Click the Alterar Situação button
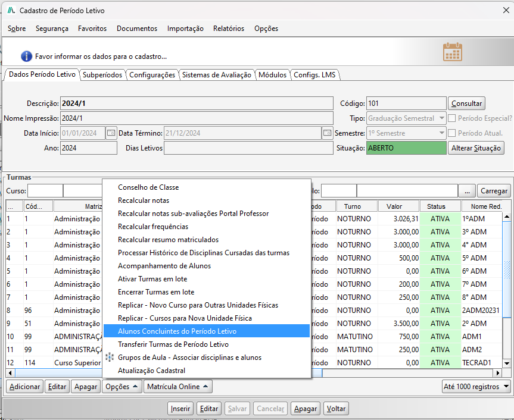514x420 pixels. (476, 148)
